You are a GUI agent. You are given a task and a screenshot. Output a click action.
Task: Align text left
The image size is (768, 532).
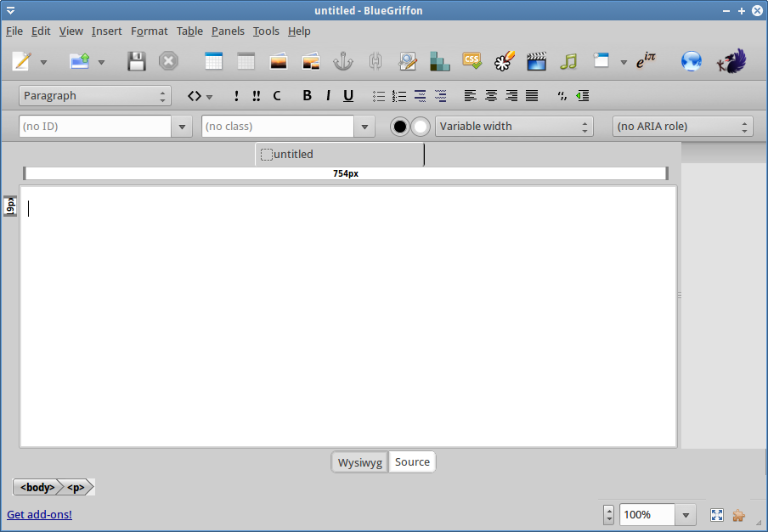470,95
